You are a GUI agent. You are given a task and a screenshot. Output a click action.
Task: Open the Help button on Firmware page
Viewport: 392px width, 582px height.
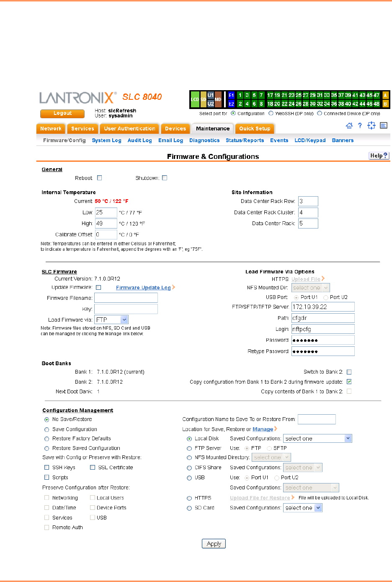[379, 156]
